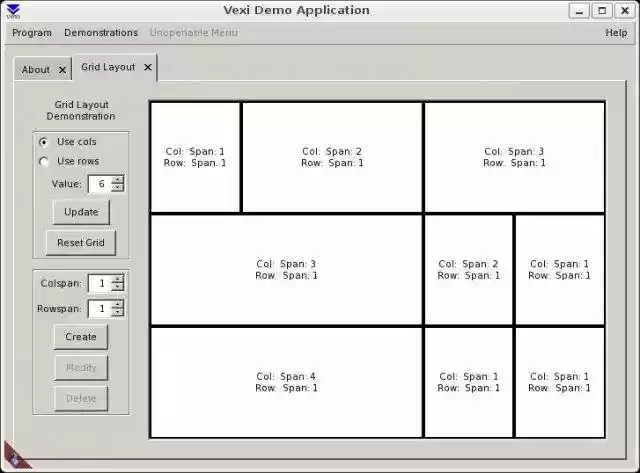Click the Vexi logo in title bar
The height and width of the screenshot is (473, 640).
pos(13,11)
